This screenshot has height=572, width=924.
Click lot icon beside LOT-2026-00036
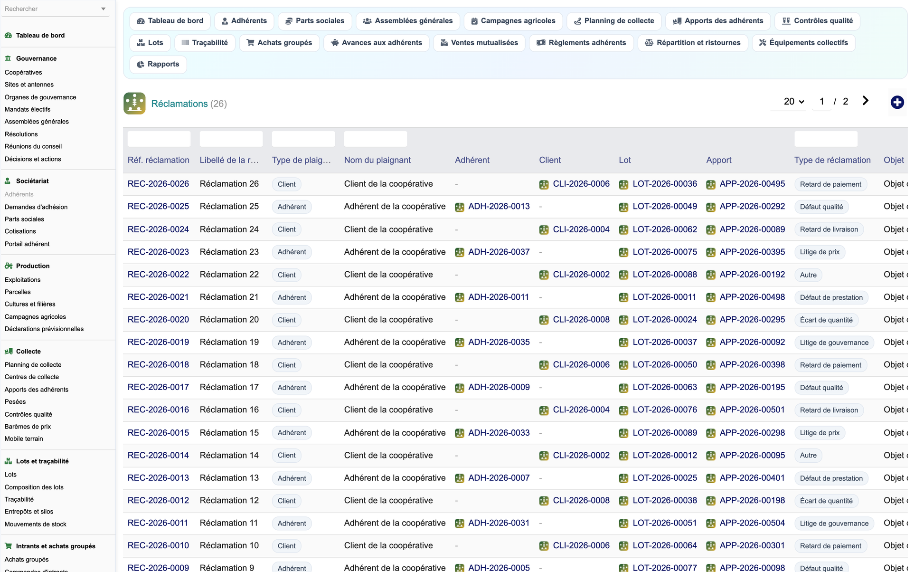coord(624,184)
